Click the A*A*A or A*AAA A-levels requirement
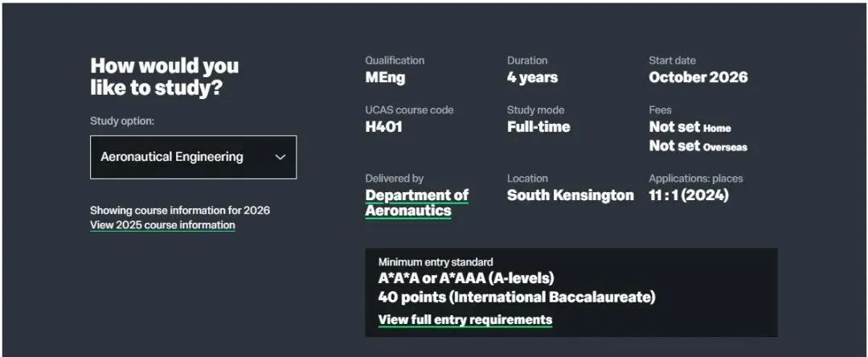868x357 pixels. tap(466, 278)
